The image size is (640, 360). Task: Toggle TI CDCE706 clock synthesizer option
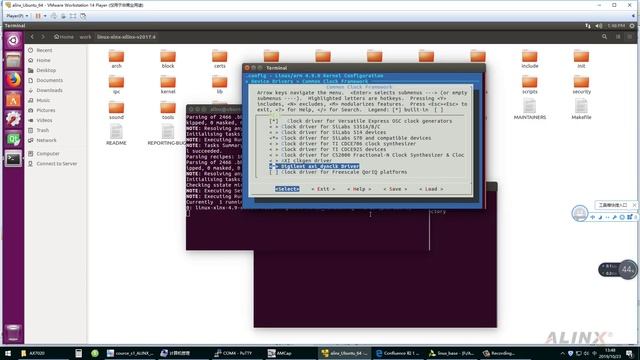pyautogui.click(x=342, y=144)
